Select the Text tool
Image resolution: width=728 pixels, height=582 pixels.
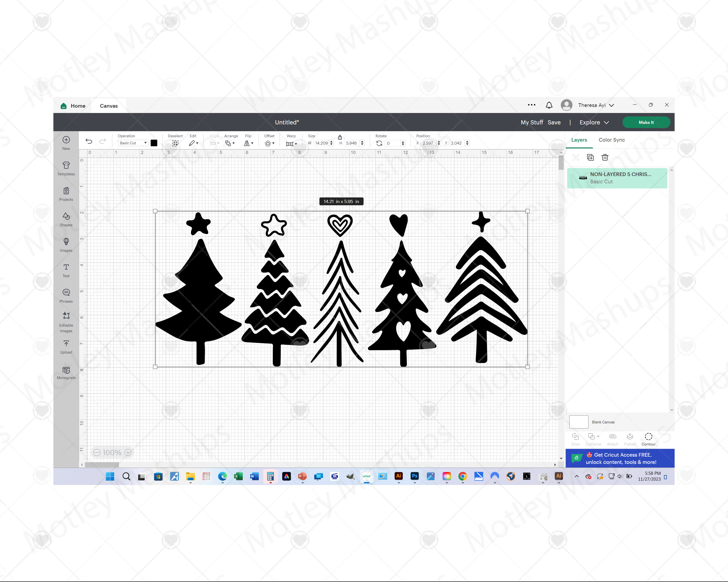66,270
